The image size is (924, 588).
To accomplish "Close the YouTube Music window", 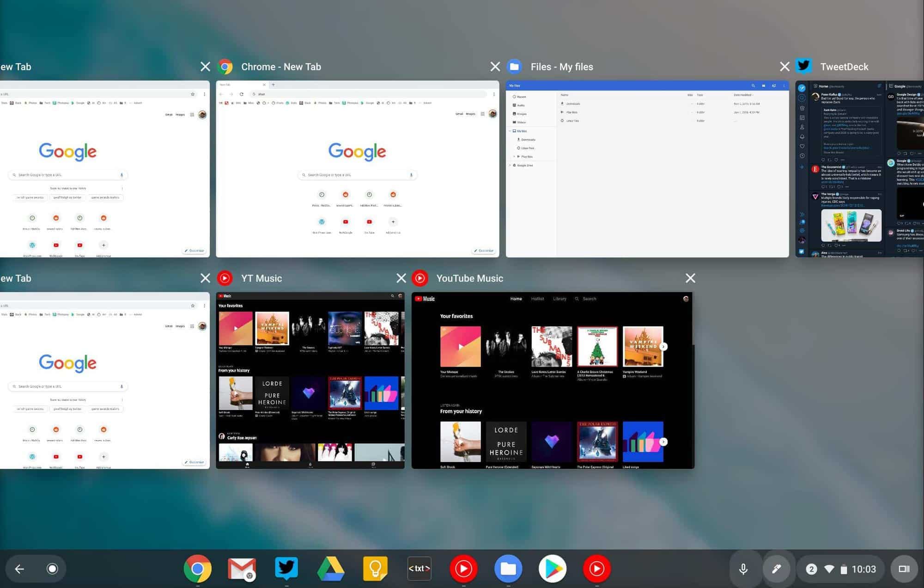I will (x=691, y=278).
